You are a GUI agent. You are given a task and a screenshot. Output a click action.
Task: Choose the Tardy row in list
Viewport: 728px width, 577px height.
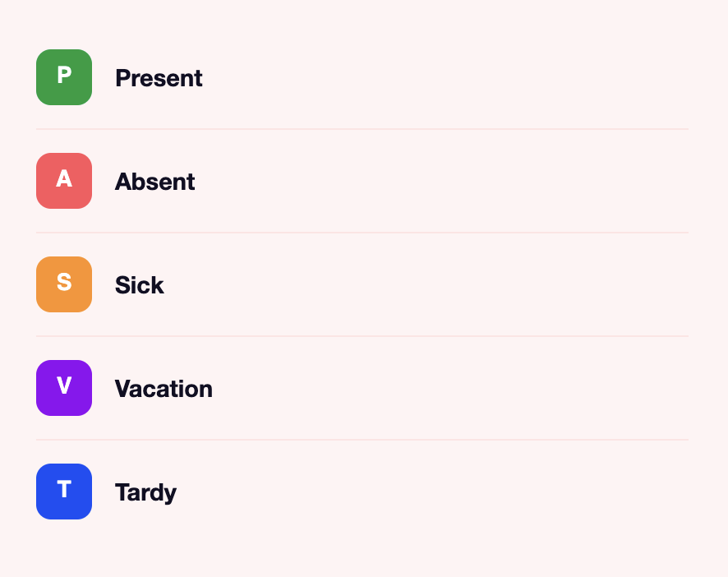362,492
